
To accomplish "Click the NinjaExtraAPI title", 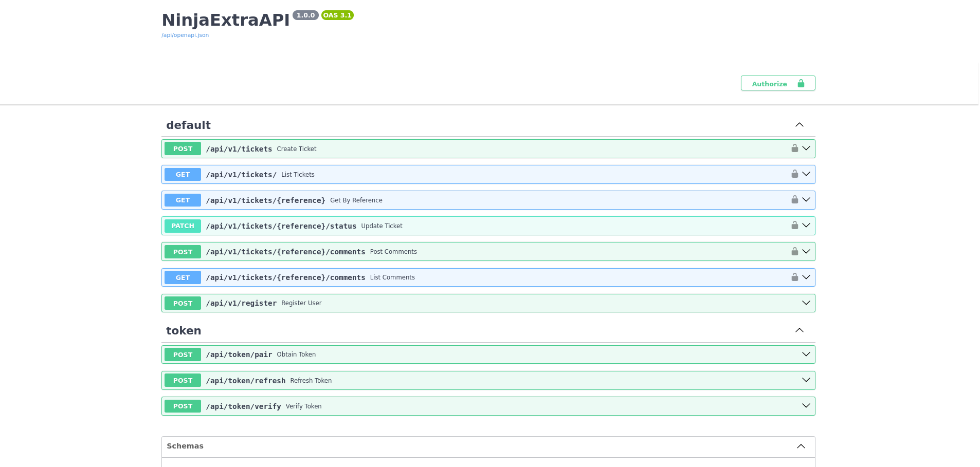I will [226, 20].
